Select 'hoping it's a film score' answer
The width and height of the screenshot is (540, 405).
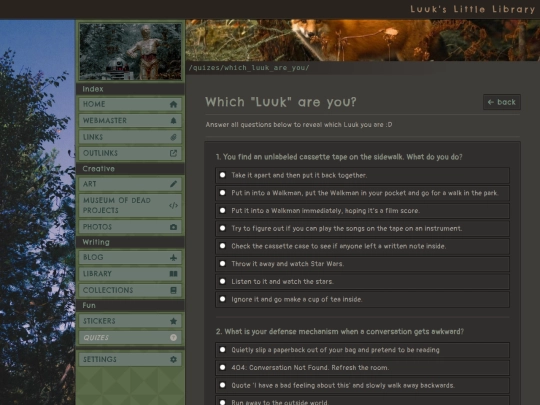(x=362, y=211)
